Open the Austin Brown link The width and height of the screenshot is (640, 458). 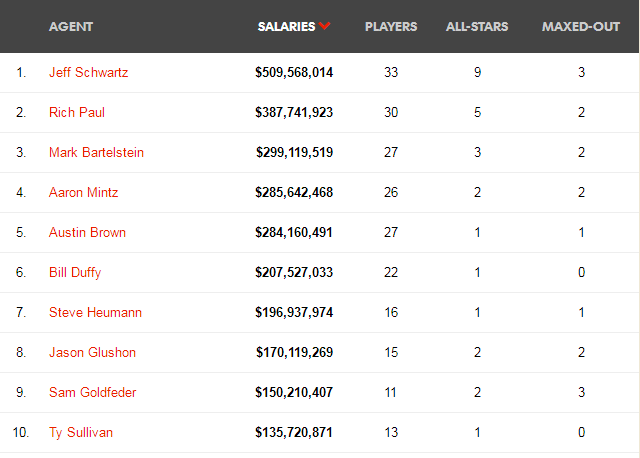(87, 232)
